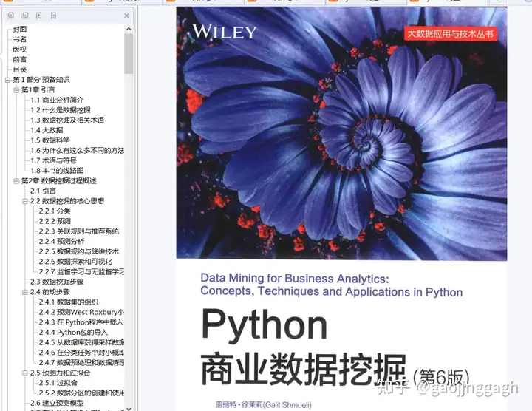
Task: Close the bookmarks panel with X
Action: (x=128, y=15)
